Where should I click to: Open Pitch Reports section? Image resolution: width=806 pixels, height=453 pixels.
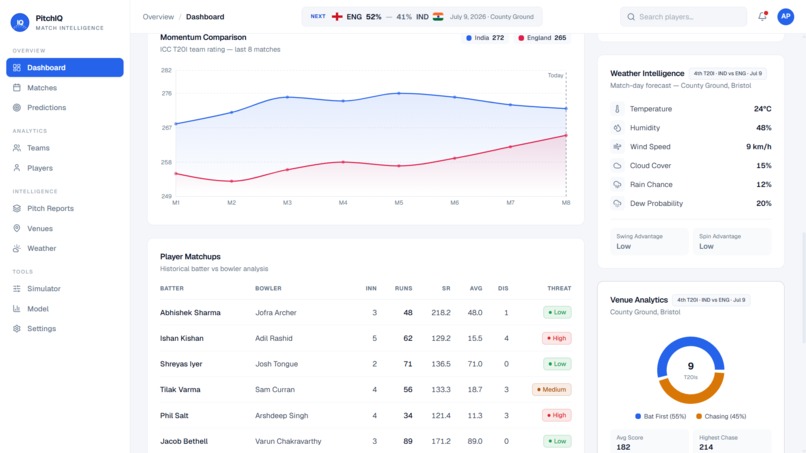(x=65, y=208)
